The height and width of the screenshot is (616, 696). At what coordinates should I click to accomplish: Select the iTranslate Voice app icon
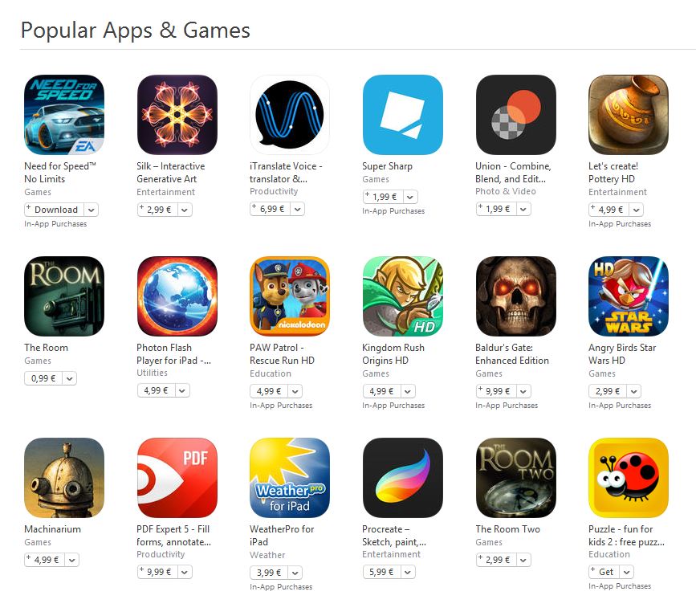290,115
